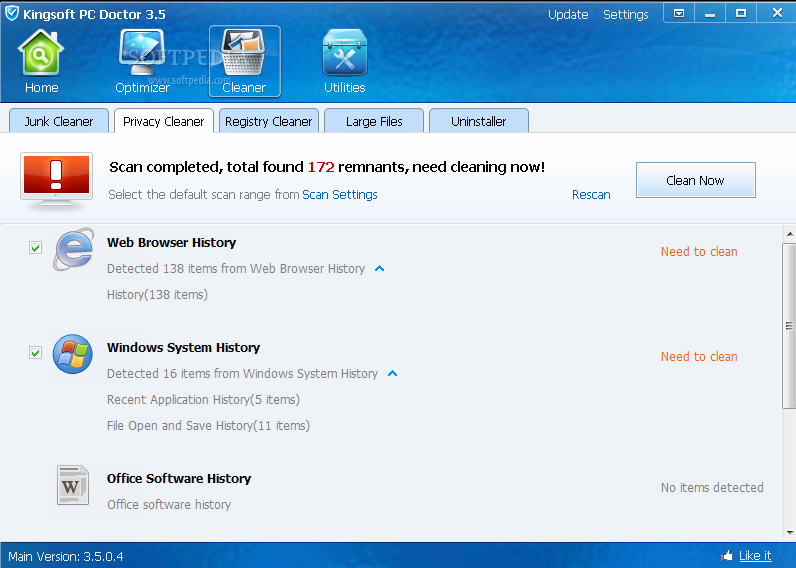Open the Scan Settings link

point(340,195)
